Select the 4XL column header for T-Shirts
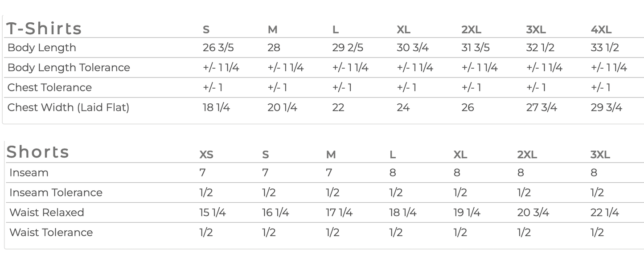This screenshot has width=644, height=266. [x=601, y=30]
